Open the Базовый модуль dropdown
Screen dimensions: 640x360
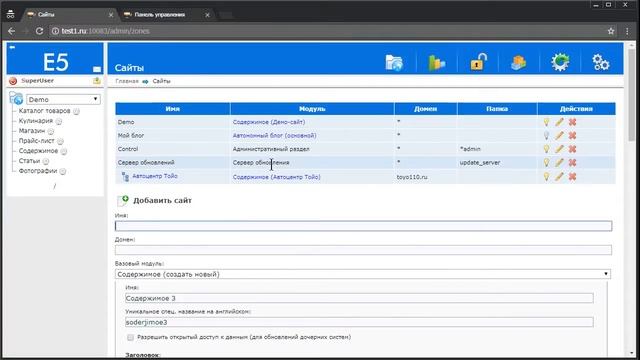tap(362, 274)
